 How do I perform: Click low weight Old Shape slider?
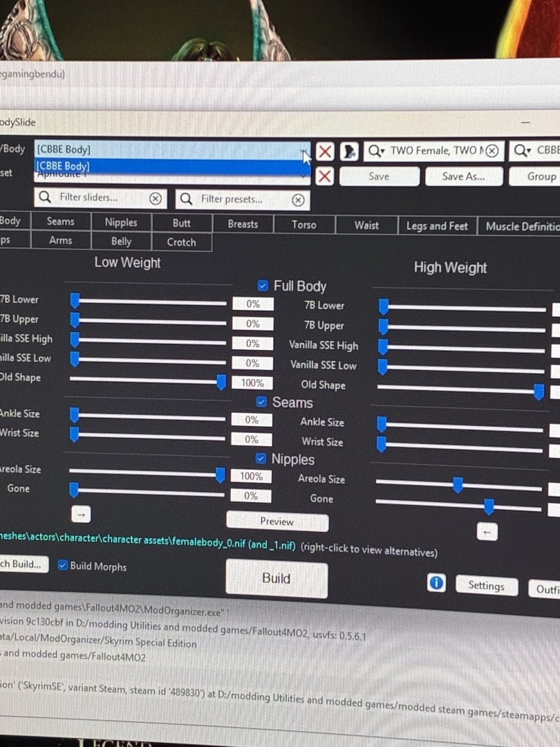[x=147, y=381]
